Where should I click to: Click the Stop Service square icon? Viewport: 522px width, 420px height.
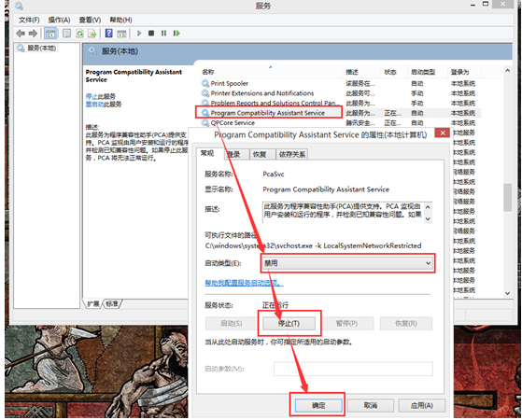(x=151, y=34)
